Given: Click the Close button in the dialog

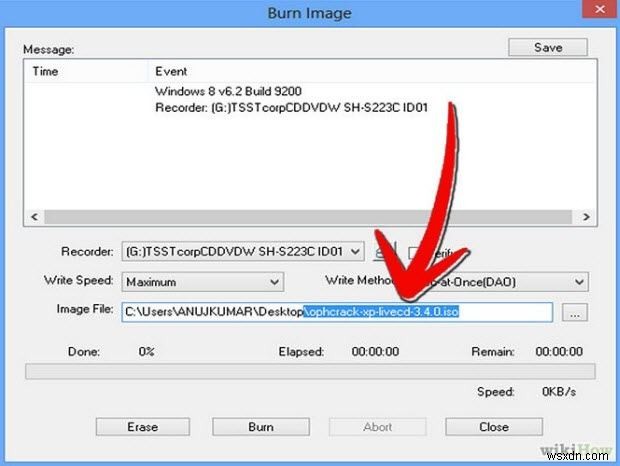Looking at the screenshot, I should pos(494,427).
